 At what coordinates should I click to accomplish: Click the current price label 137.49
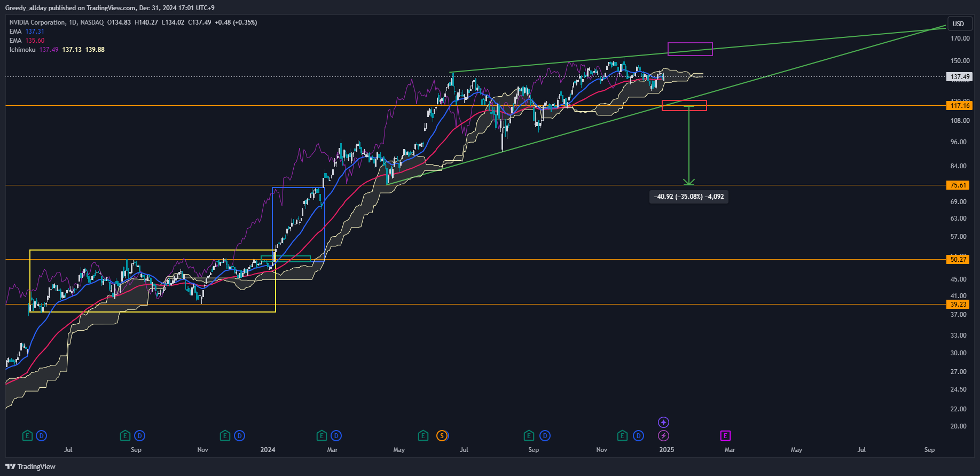point(960,77)
